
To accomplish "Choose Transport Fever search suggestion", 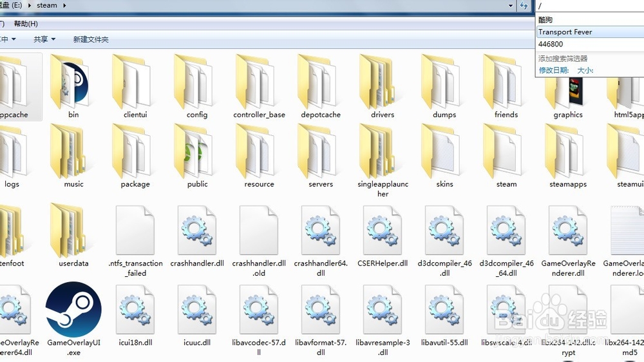I will point(590,32).
